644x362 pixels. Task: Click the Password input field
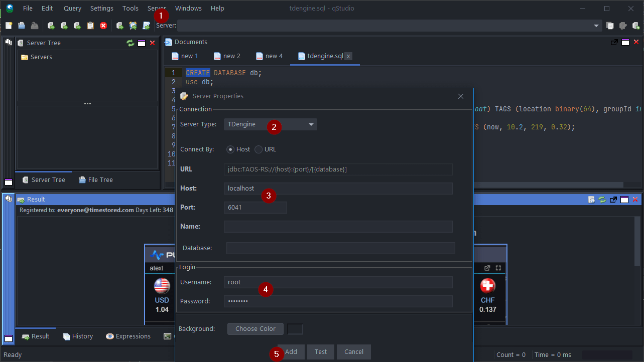(338, 301)
